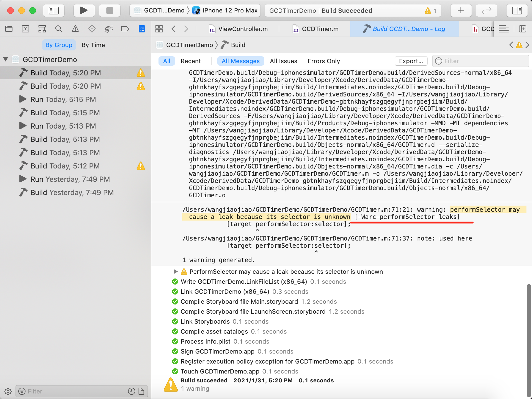Select the Report navigator icon
Image resolution: width=532 pixels, height=399 pixels.
(142, 29)
